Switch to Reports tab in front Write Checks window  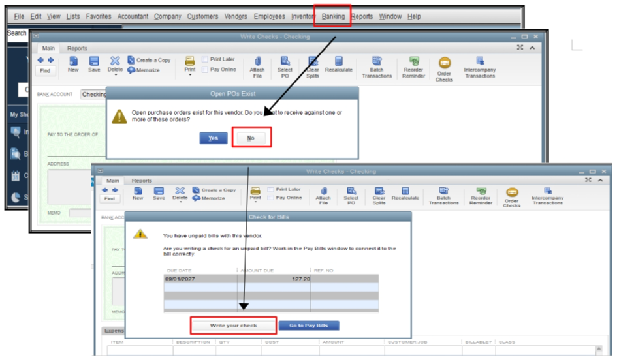click(x=142, y=180)
